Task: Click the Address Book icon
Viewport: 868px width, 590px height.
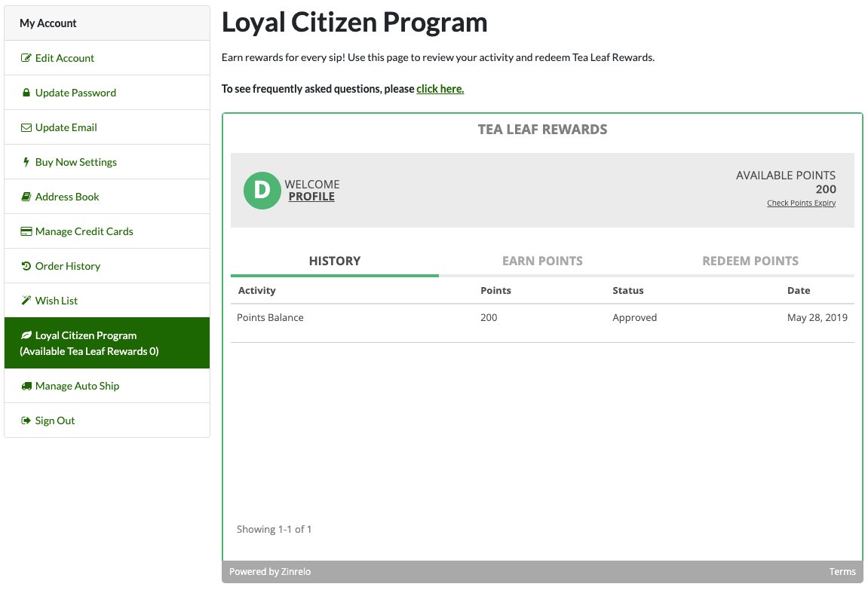Action: (x=26, y=197)
